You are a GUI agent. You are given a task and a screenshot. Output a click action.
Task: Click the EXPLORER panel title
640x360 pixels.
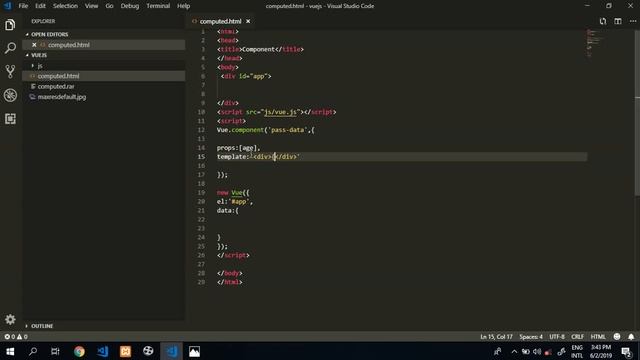43,21
